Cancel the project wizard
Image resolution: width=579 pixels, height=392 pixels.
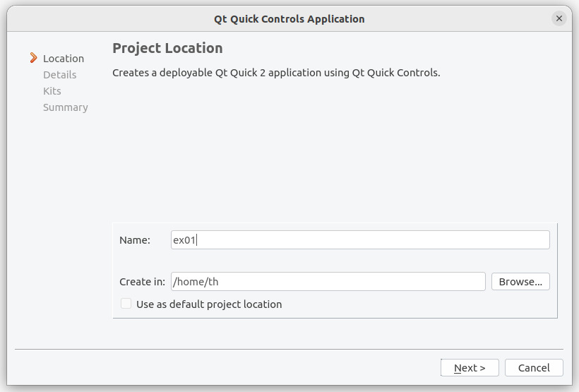tap(534, 367)
